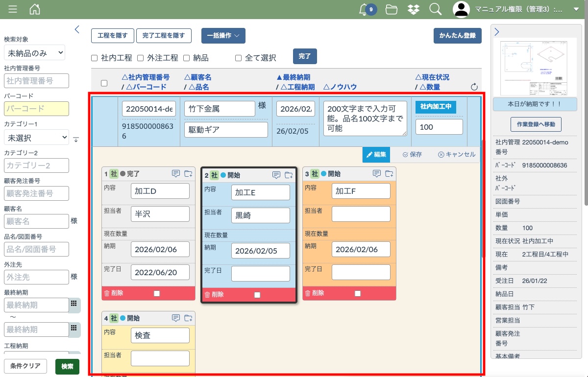Click the magnifier search icon in header

click(x=435, y=9)
